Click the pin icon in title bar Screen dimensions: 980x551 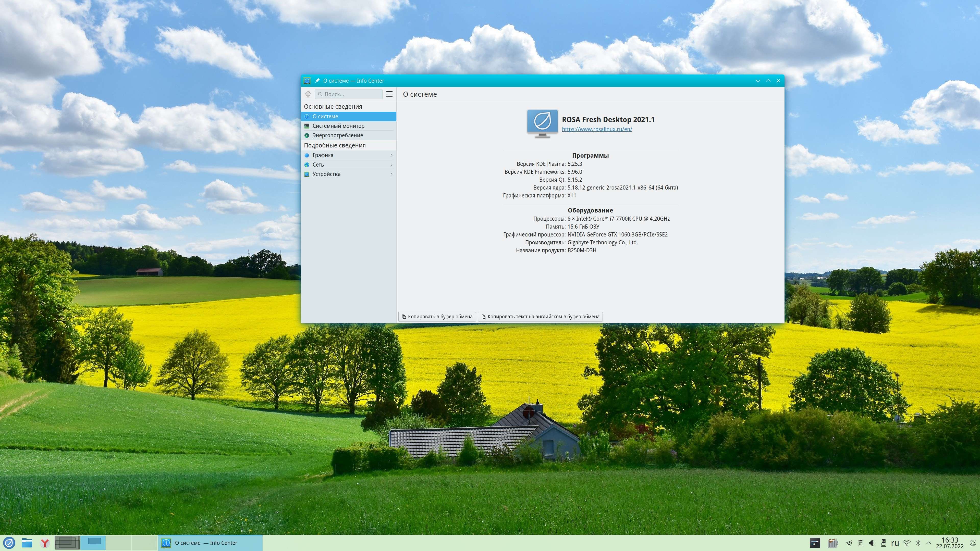coord(317,81)
